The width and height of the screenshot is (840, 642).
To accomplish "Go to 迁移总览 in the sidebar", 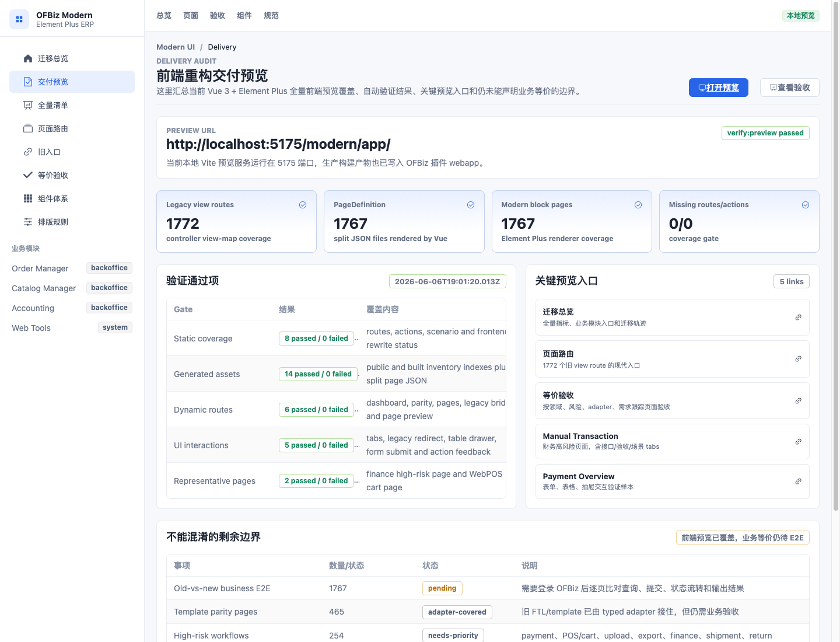I will (x=72, y=58).
